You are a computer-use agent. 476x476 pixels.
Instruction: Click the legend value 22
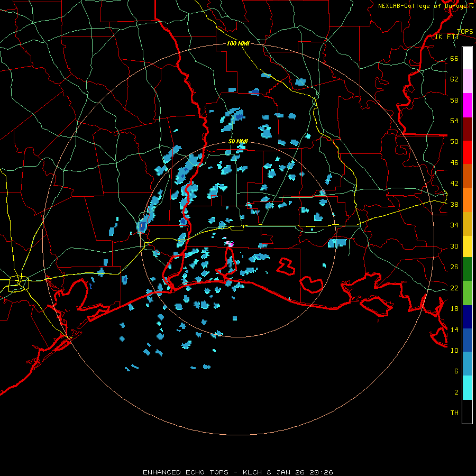454,288
